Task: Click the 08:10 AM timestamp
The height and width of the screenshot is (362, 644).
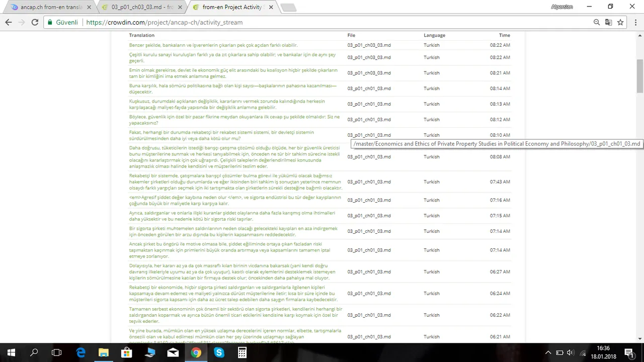Action: (x=500, y=135)
